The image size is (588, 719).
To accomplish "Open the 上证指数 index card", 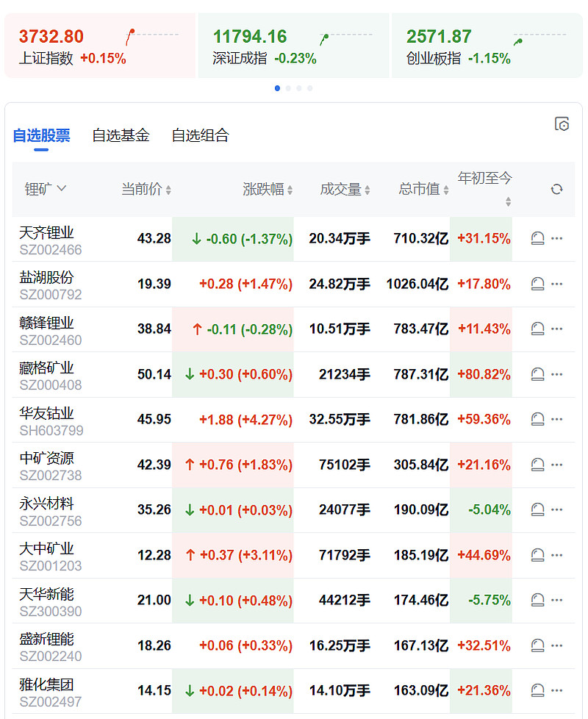I will pyautogui.click(x=99, y=46).
